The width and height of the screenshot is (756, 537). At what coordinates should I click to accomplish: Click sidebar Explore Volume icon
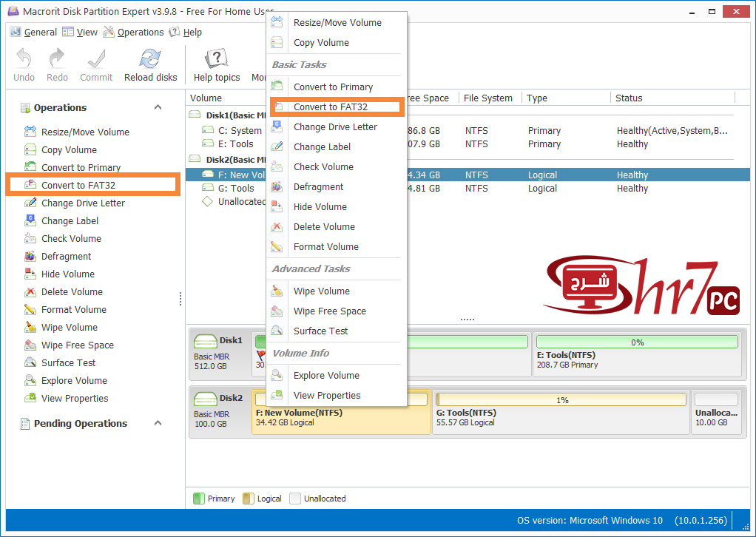[30, 380]
